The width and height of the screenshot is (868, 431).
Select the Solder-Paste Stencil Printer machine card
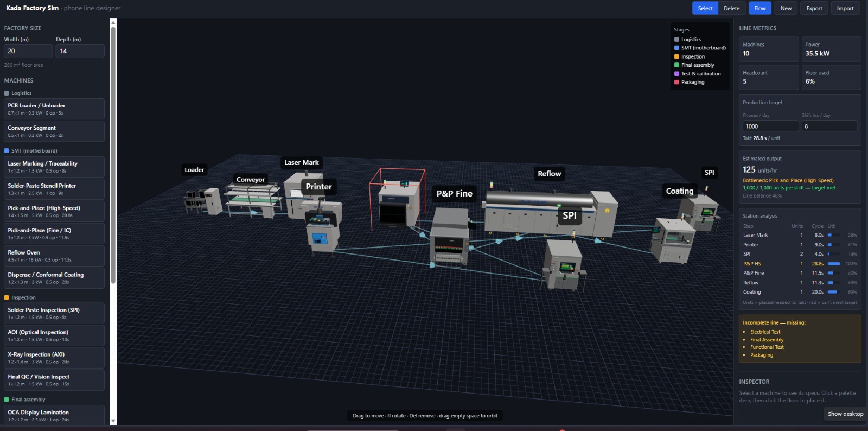(x=54, y=189)
